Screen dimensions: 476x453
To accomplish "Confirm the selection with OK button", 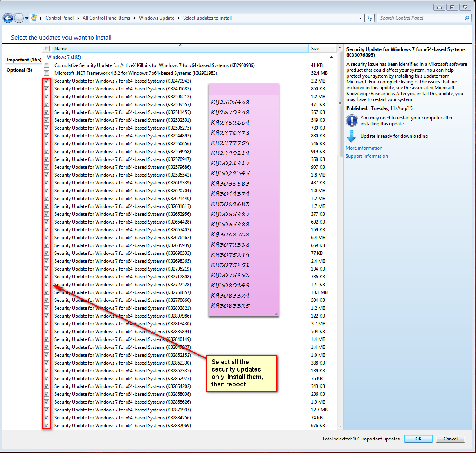I will 418,439.
